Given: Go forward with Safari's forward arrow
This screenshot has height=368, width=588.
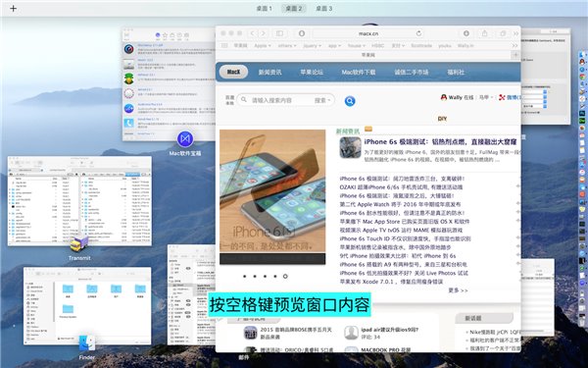Looking at the screenshot, I should coord(264,33).
